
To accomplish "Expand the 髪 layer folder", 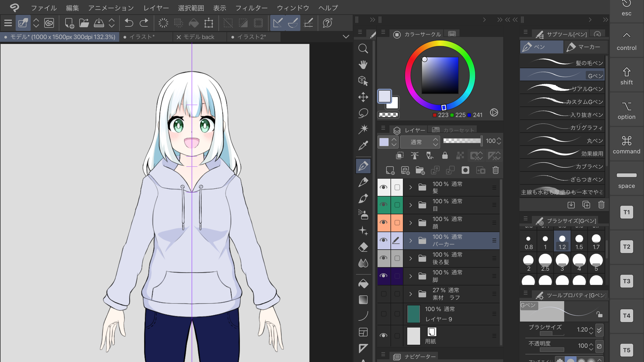I will [410, 187].
